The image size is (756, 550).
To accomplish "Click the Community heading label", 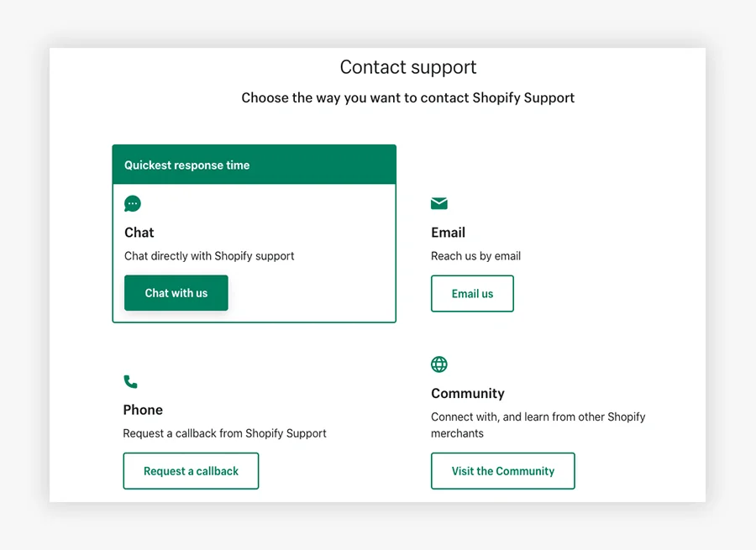I will 468,393.
